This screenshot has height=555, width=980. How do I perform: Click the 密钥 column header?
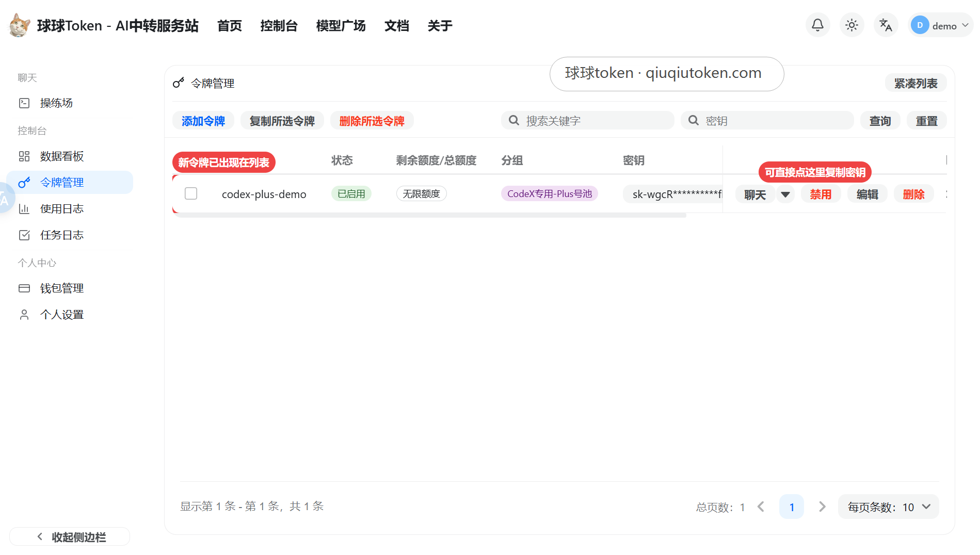[x=634, y=160]
